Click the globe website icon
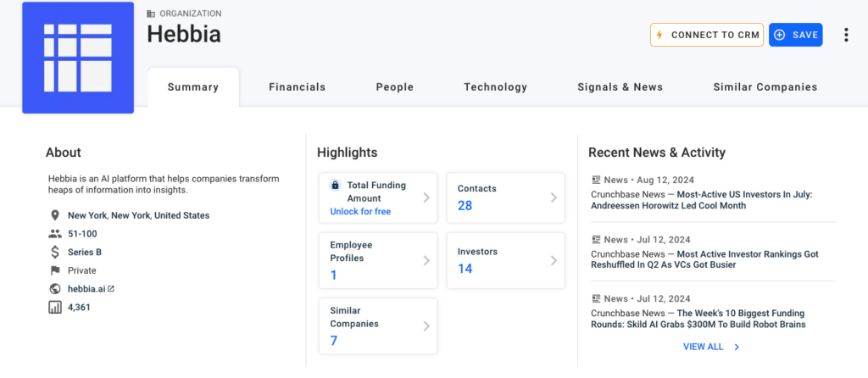The width and height of the screenshot is (868, 378). click(x=55, y=289)
